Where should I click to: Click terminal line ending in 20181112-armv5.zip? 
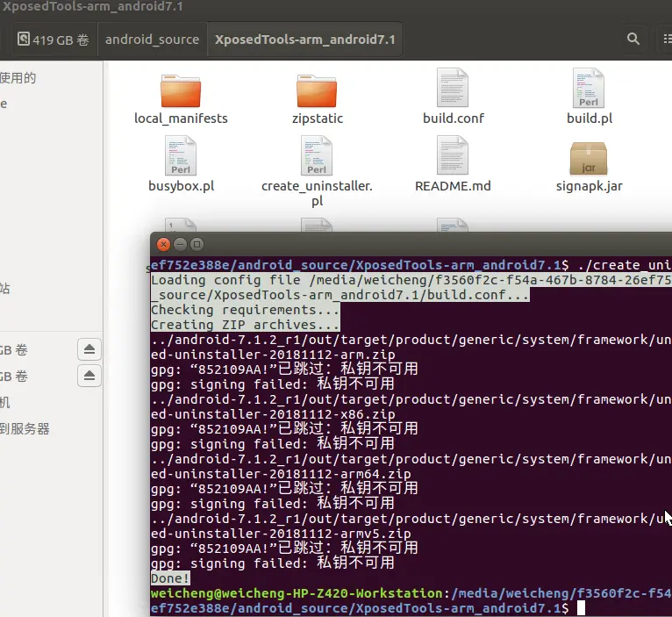coord(281,534)
